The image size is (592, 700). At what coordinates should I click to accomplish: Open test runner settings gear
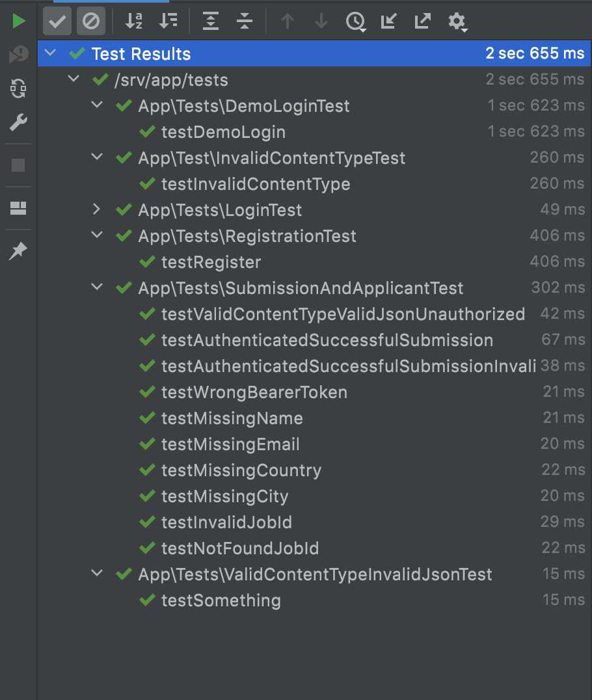coord(457,21)
